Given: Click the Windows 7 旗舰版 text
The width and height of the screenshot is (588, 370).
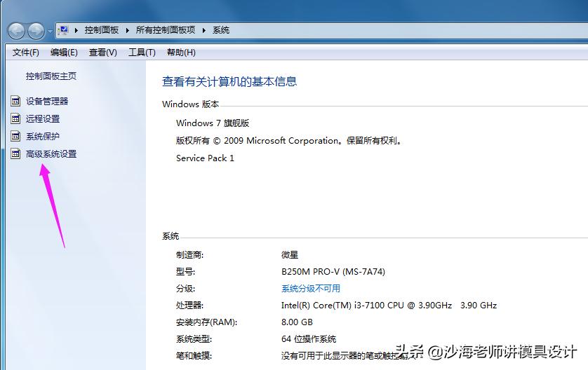Looking at the screenshot, I should pos(213,123).
